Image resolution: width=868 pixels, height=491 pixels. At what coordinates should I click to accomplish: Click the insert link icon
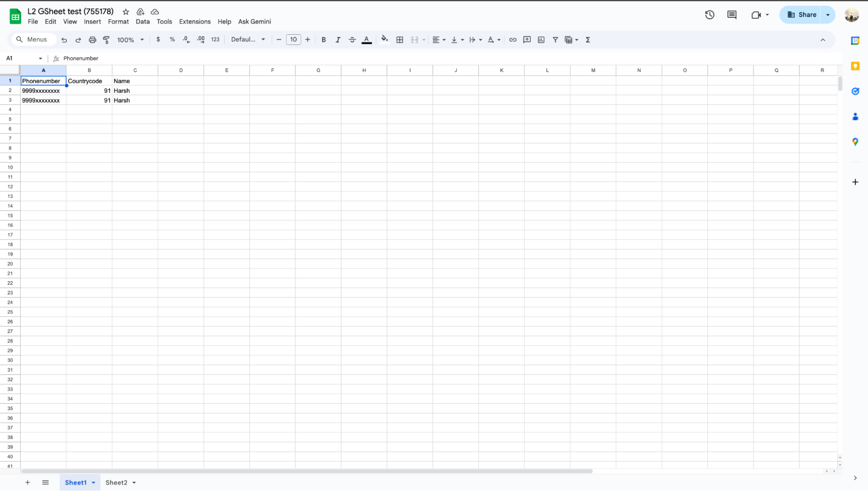pos(513,40)
